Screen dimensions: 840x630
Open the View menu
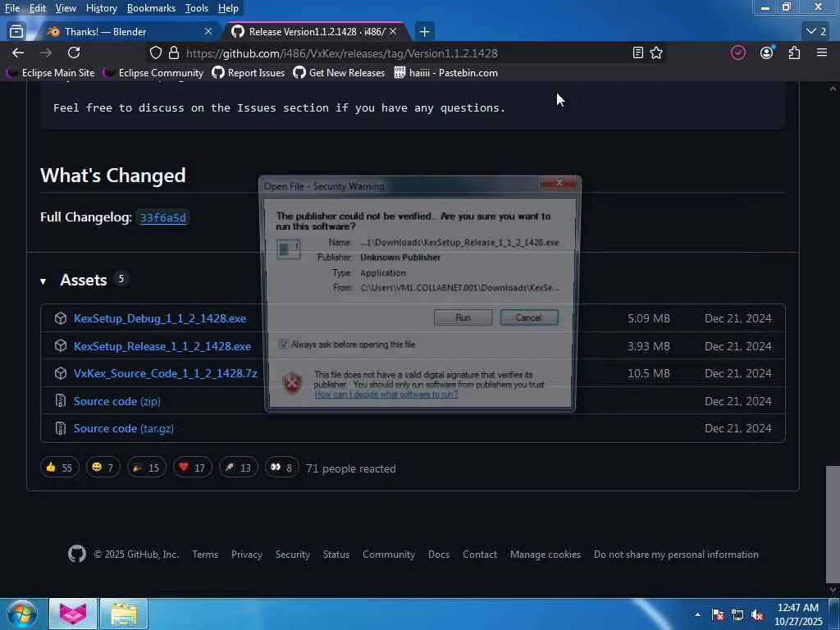(x=66, y=8)
